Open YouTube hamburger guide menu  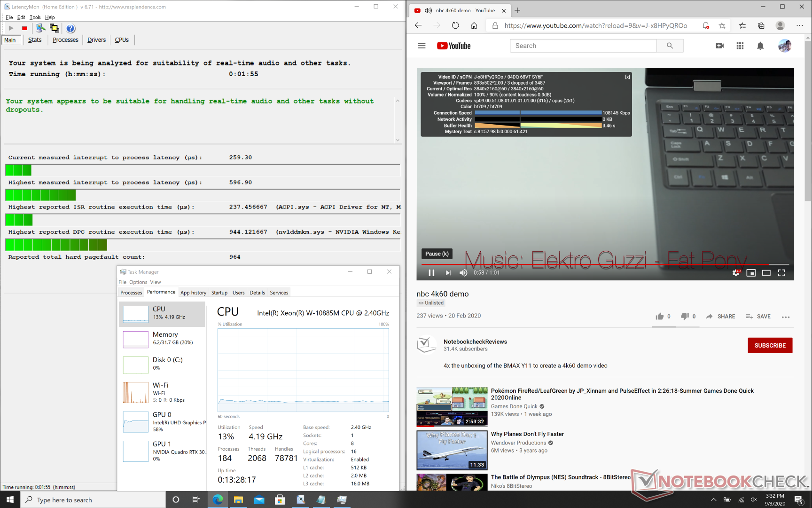coord(422,46)
